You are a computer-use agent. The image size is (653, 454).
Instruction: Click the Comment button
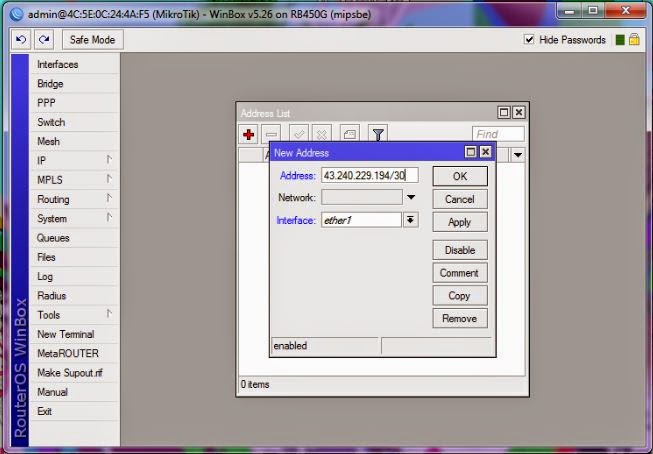(x=460, y=273)
